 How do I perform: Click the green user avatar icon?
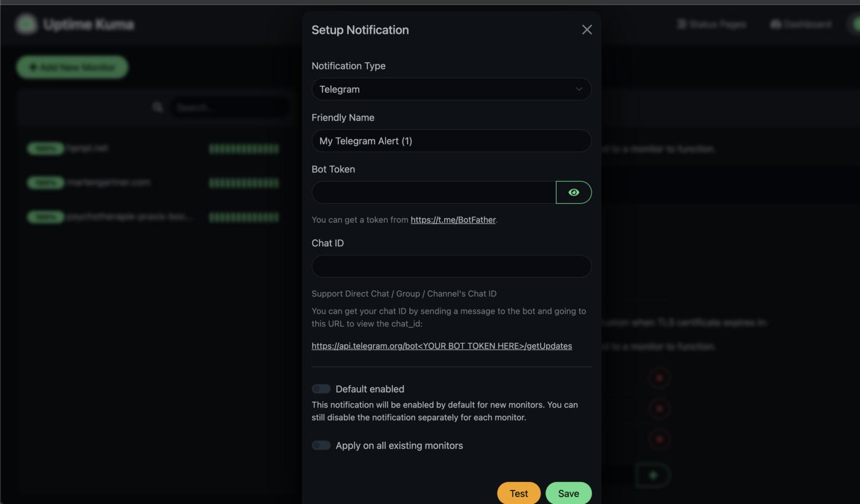pos(854,24)
